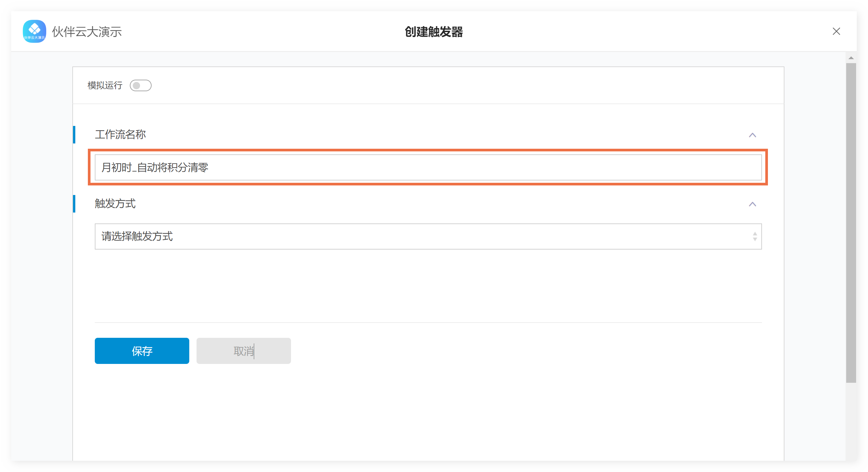The width and height of the screenshot is (868, 472).
Task: Click the 伙伴云大演示 app logo icon
Action: pos(34,31)
